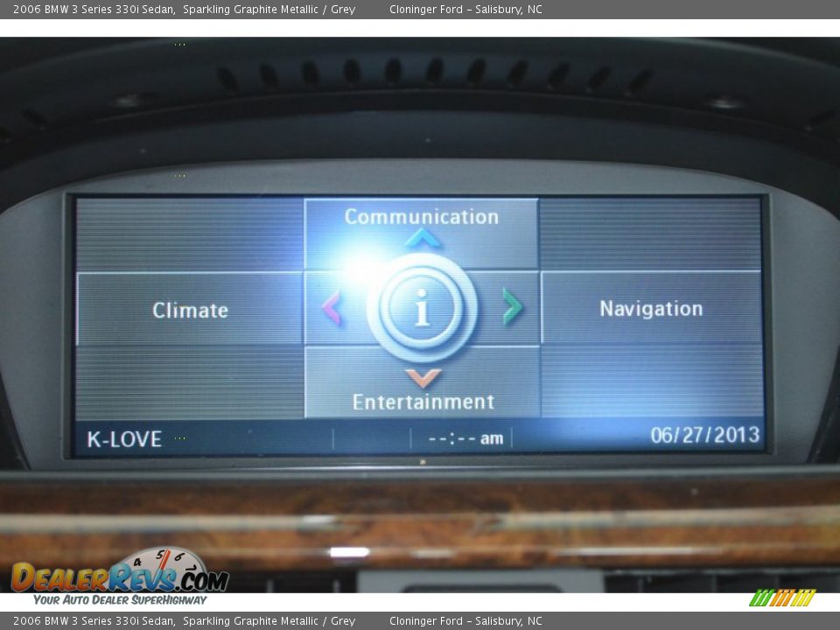The image size is (840, 630).
Task: Click the top caption '2006 BMW 3 Series 330i Sedan'
Action: [x=94, y=10]
